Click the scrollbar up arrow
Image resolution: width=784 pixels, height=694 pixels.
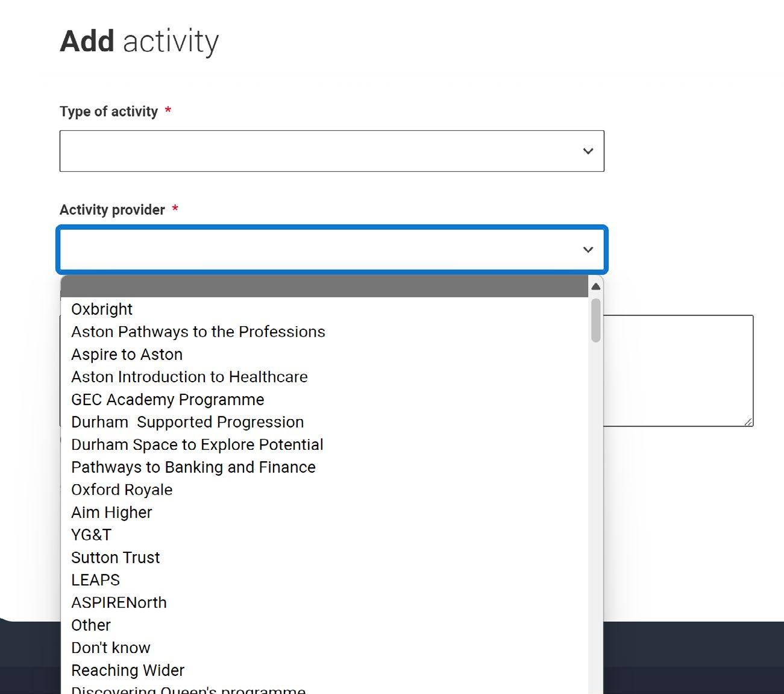pos(596,286)
